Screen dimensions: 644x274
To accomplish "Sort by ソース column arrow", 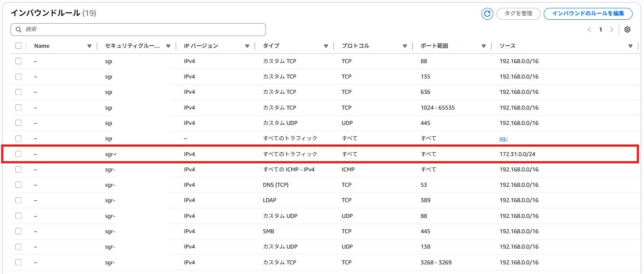I will pyautogui.click(x=630, y=46).
